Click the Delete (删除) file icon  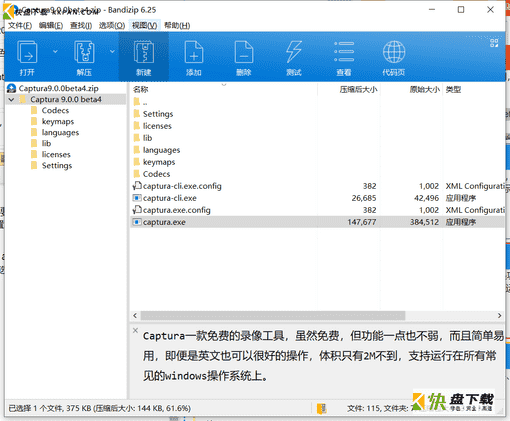(x=244, y=52)
